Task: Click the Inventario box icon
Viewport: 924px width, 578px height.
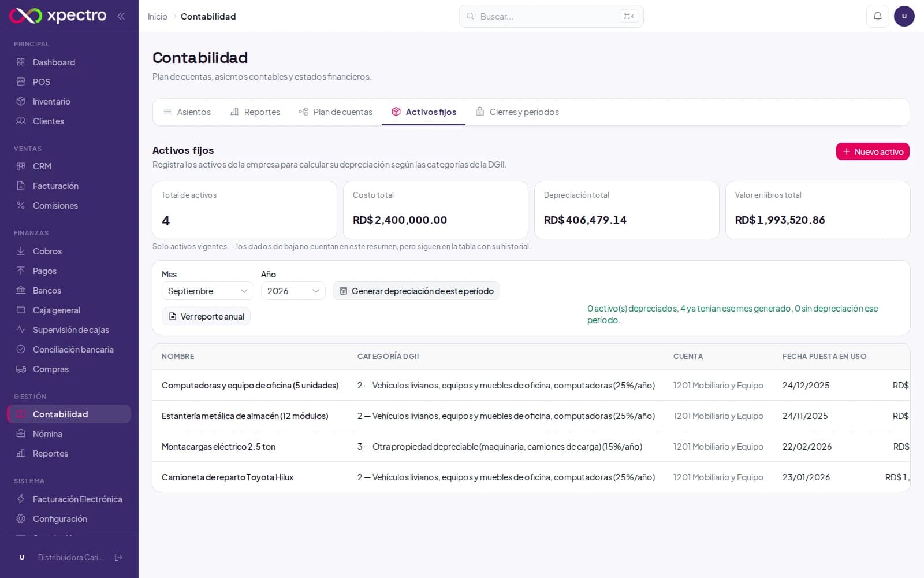Action: tap(21, 101)
